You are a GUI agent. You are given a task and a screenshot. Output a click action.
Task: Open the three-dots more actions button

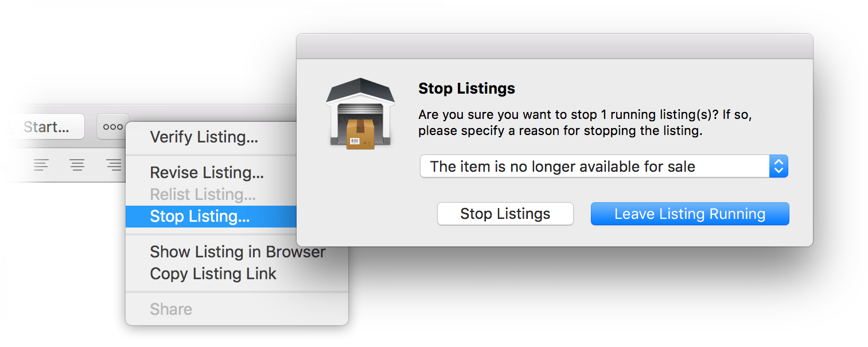coord(113,126)
